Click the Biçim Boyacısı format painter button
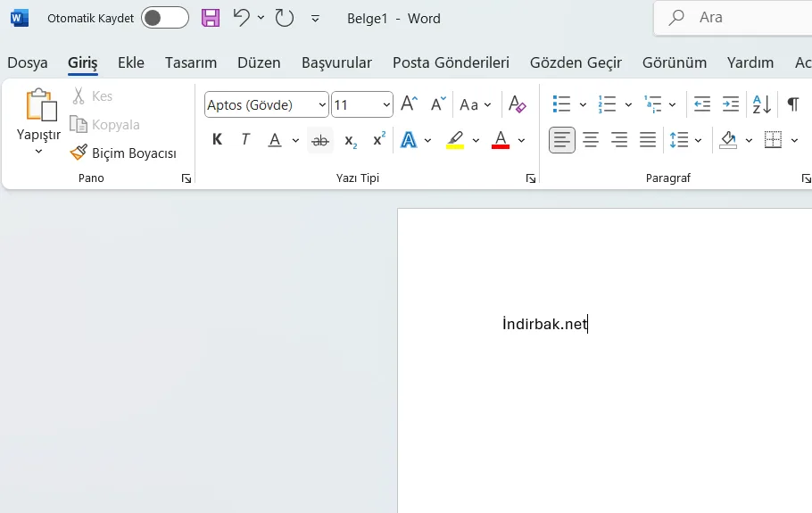812x513 pixels. pos(124,153)
